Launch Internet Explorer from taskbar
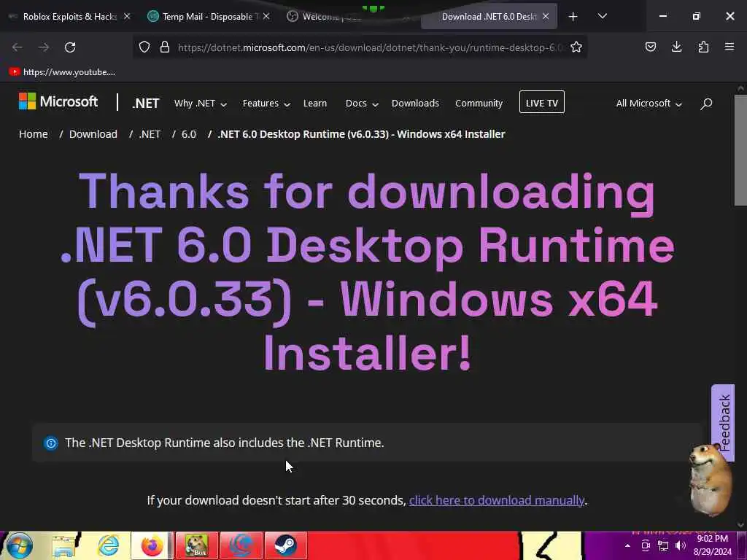This screenshot has height=560, width=747. [109, 545]
